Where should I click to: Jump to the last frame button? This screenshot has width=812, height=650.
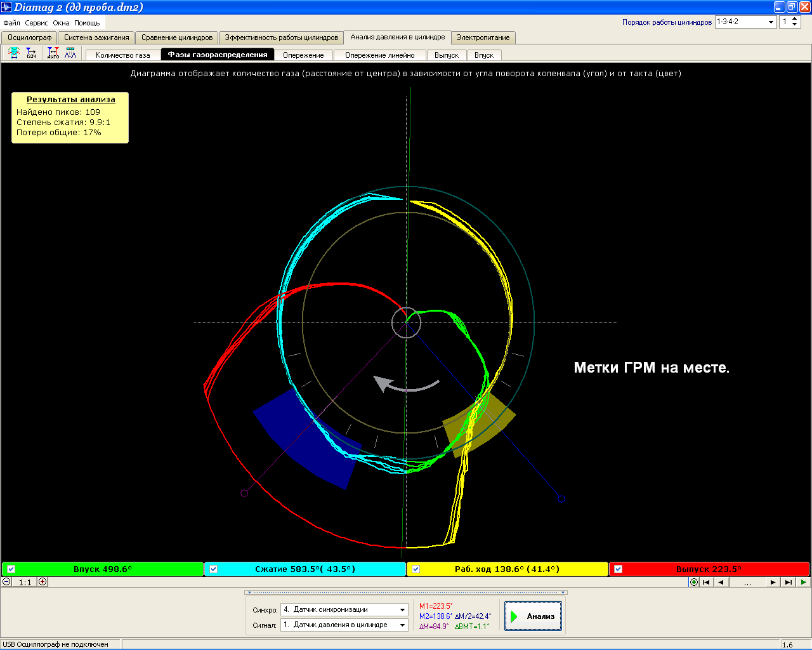point(788,582)
